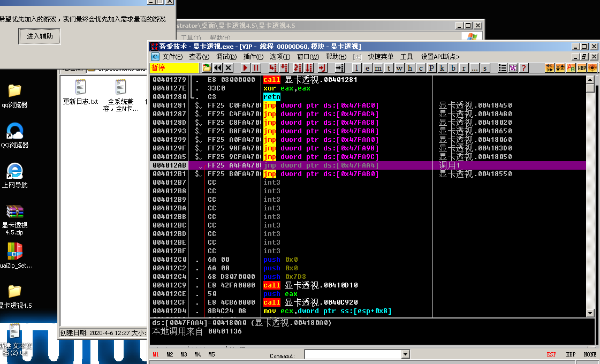Viewport: 600px width, 364px height.
Task: Open Source window with the S button
Action: (485, 68)
